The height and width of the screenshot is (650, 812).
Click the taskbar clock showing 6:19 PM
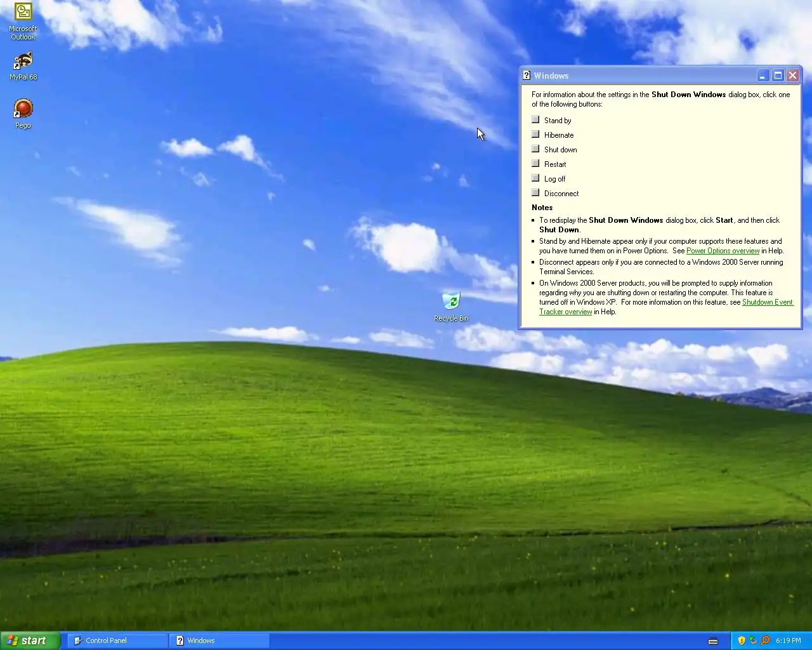pos(788,640)
